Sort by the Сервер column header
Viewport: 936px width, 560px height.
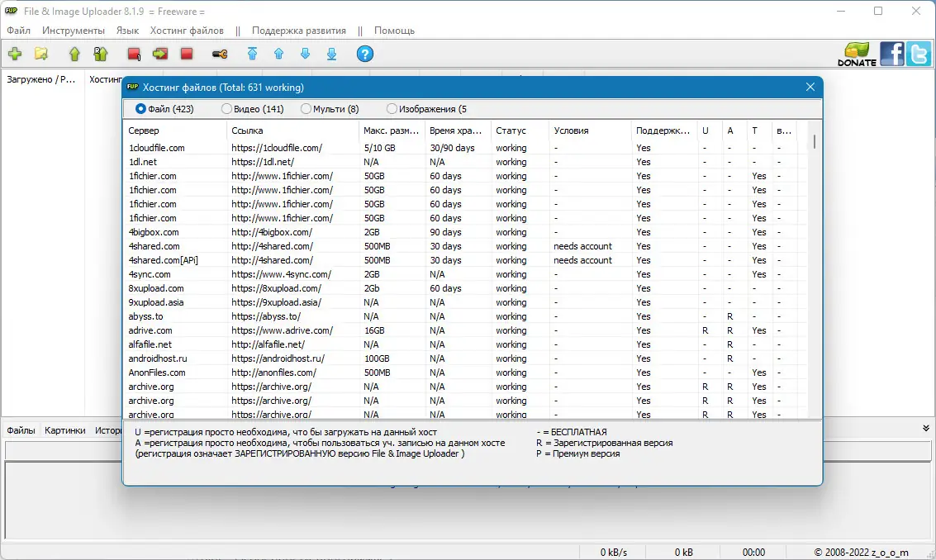(175, 131)
